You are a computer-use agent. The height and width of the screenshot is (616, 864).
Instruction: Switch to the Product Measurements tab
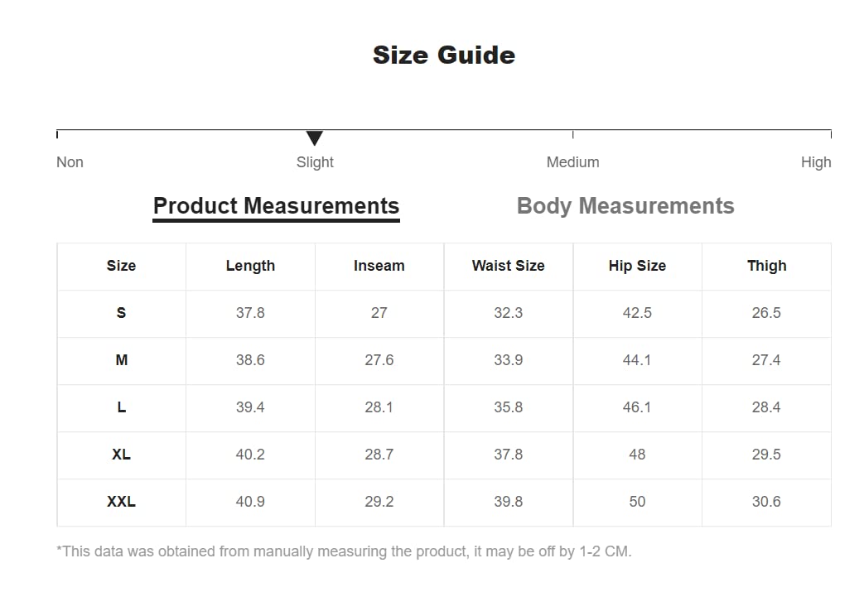pos(276,206)
